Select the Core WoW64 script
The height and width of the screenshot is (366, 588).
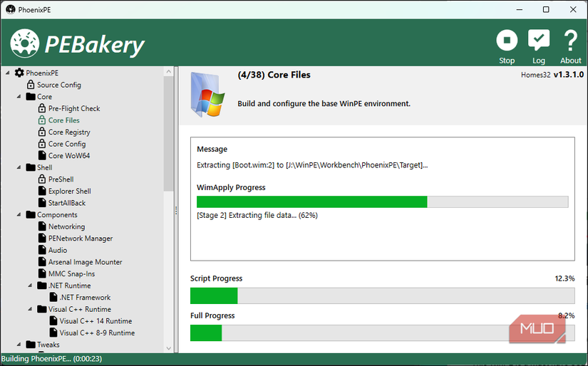[69, 156]
